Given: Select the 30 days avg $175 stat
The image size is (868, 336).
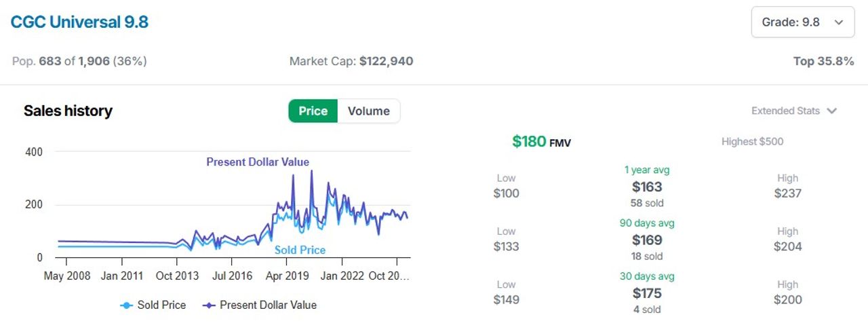Looking at the screenshot, I should click(647, 293).
